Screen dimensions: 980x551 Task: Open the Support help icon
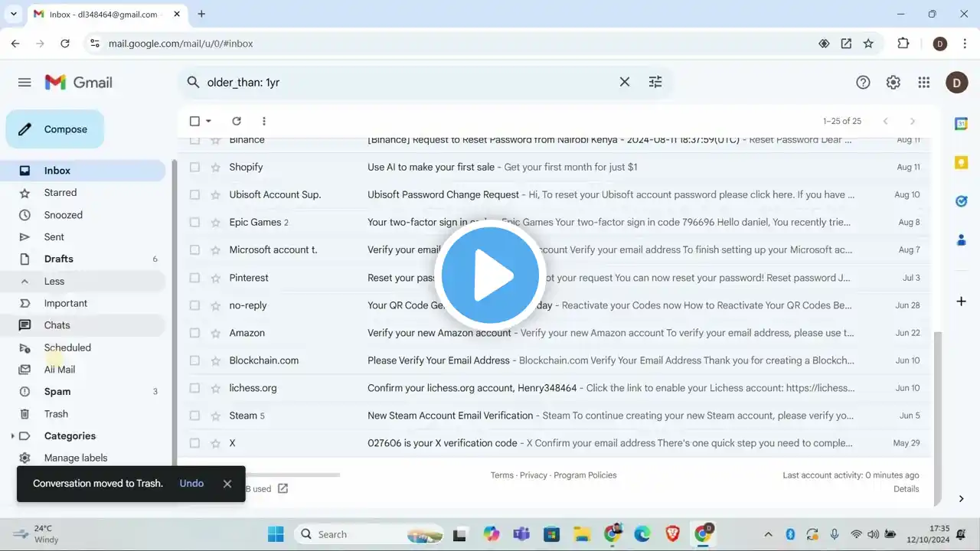click(863, 83)
